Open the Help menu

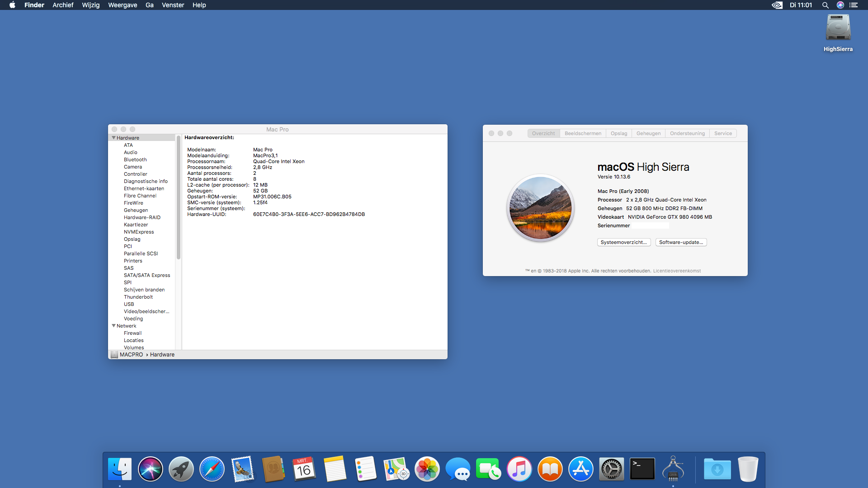199,5
